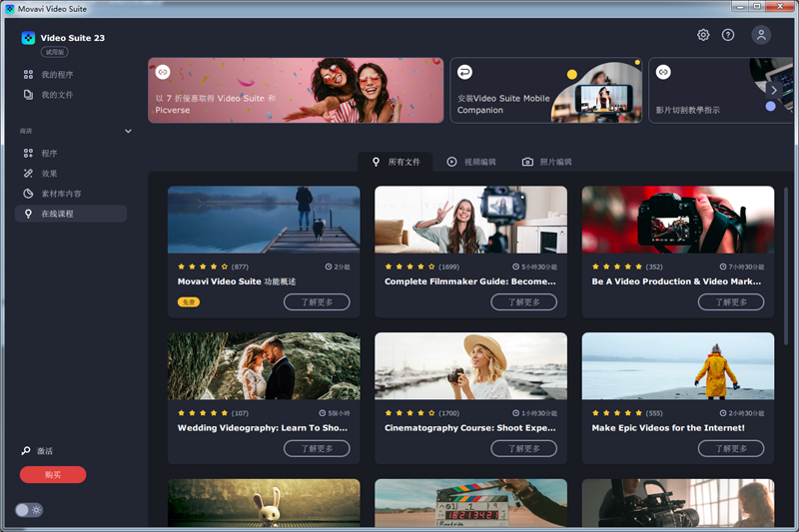This screenshot has height=532, width=799.
Task: Click the Video Suite 23 logo icon
Action: [x=28, y=38]
